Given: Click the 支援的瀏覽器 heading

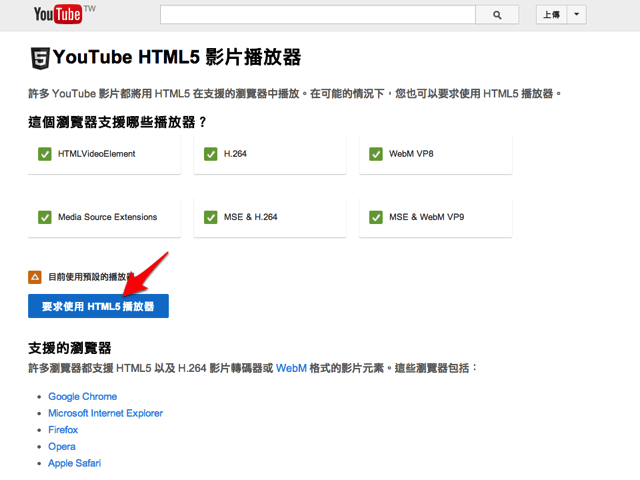Looking at the screenshot, I should coord(70,348).
